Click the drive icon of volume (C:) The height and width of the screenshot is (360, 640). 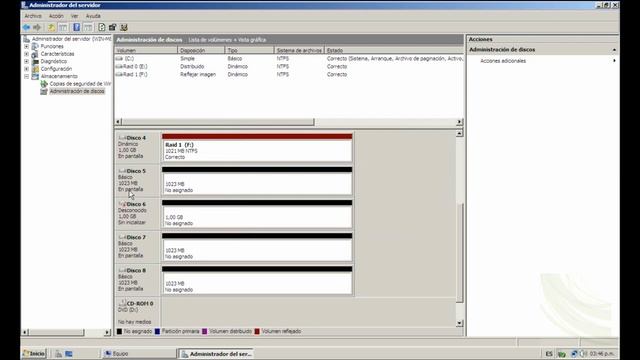coord(119,59)
